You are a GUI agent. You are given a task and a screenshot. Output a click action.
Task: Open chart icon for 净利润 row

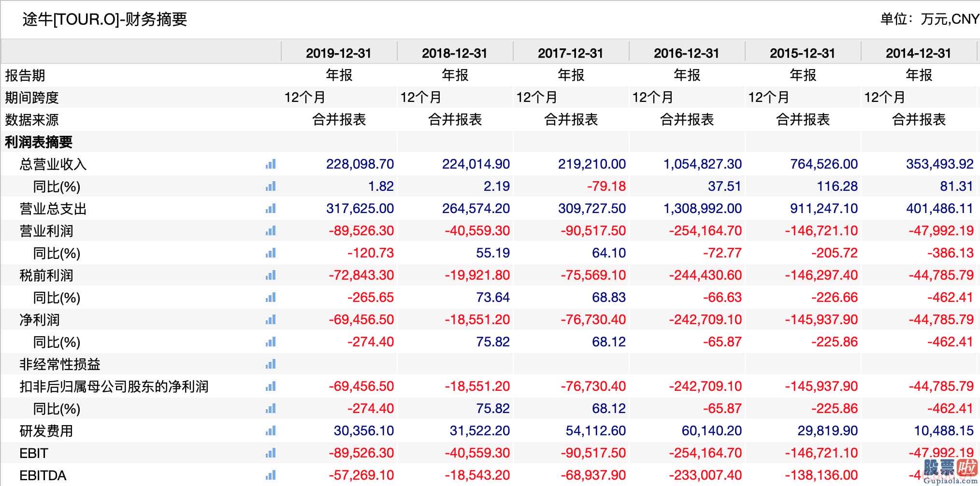tap(271, 320)
